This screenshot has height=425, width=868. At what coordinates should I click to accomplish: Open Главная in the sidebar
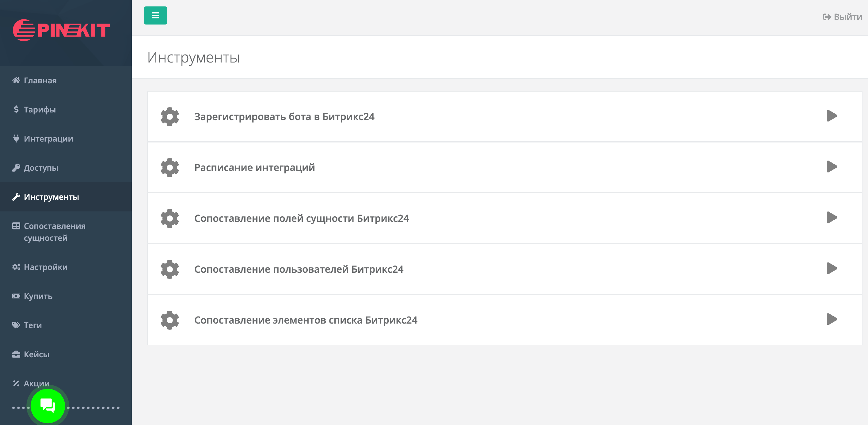point(40,81)
